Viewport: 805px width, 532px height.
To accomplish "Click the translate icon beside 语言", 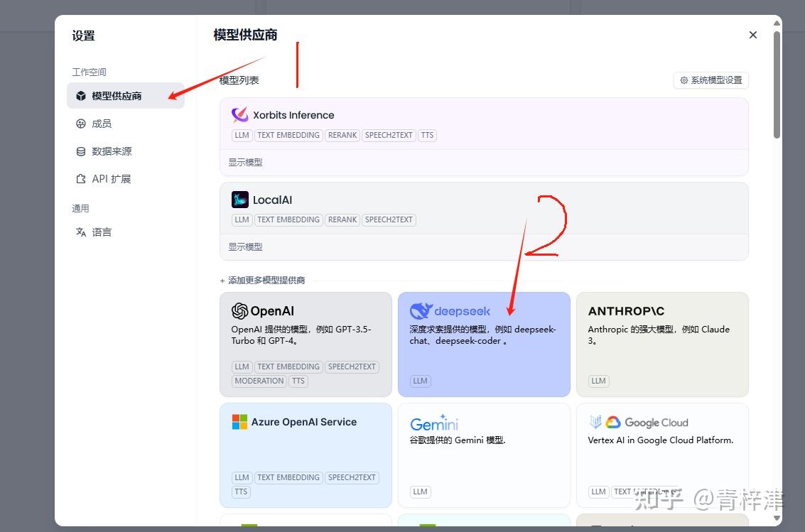I will (x=80, y=232).
